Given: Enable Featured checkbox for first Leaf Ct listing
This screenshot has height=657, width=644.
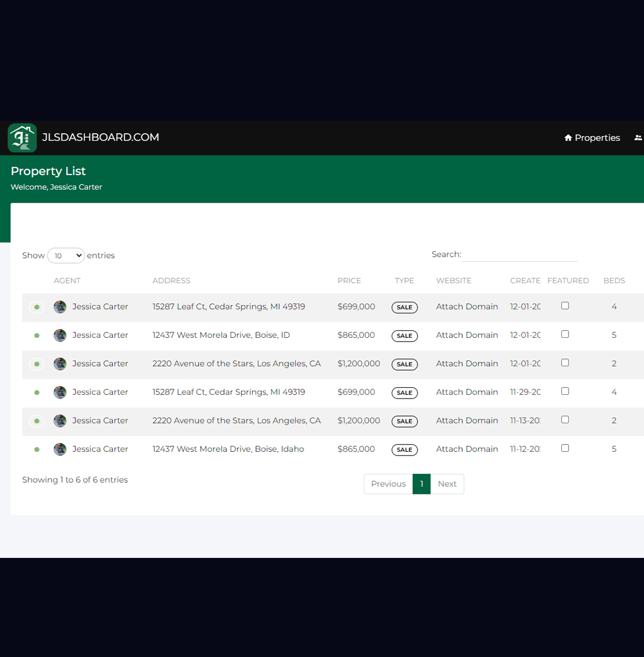Looking at the screenshot, I should (565, 306).
